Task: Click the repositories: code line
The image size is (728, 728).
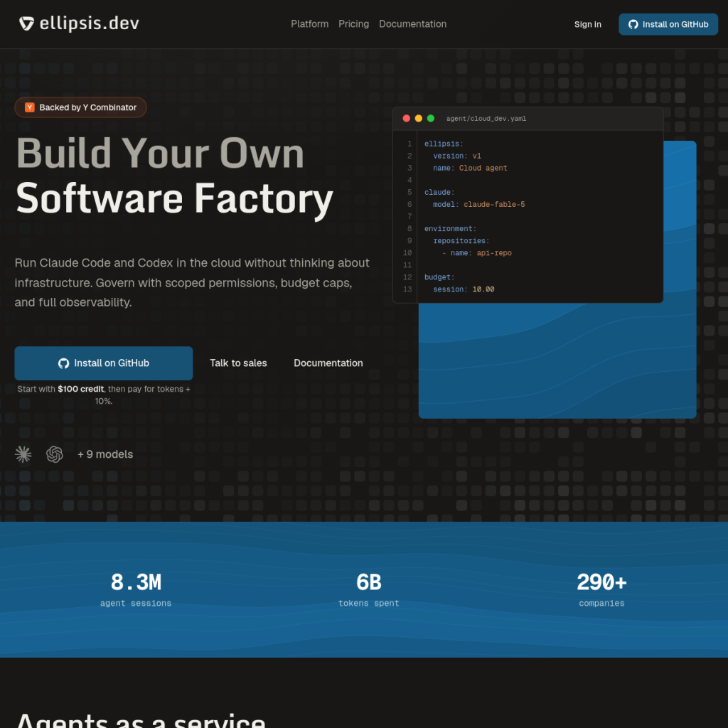Action: (461, 241)
